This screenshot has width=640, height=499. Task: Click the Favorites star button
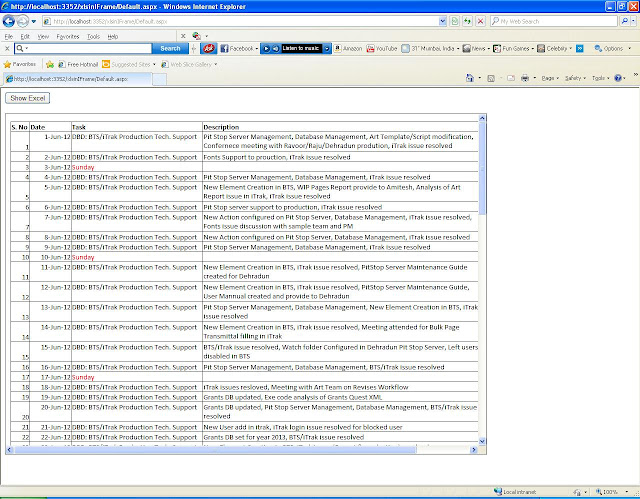(20, 64)
